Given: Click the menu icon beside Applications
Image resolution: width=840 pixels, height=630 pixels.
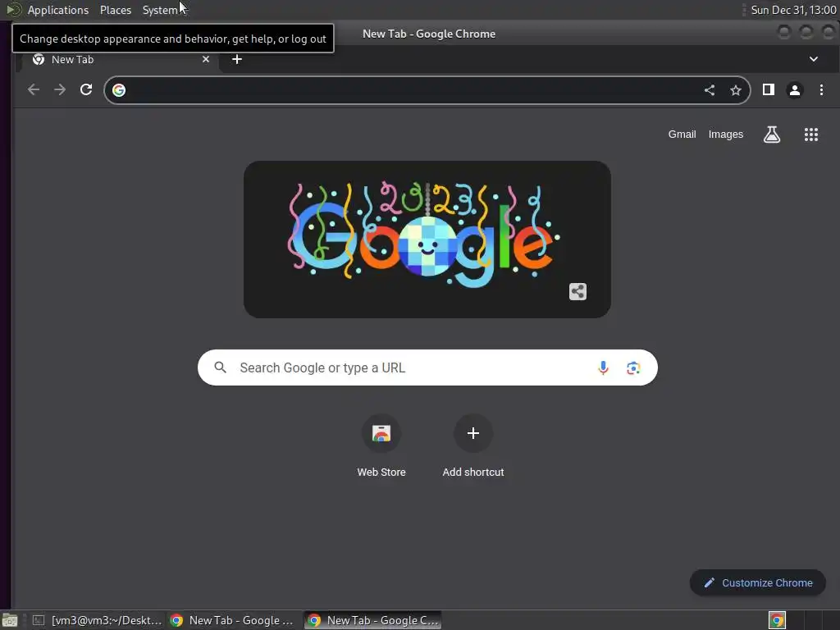Looking at the screenshot, I should (13, 10).
